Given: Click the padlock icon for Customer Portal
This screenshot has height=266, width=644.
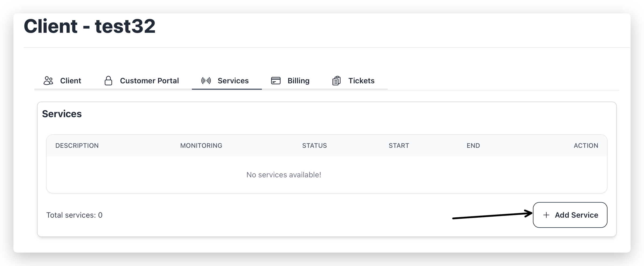Looking at the screenshot, I should click(x=108, y=81).
